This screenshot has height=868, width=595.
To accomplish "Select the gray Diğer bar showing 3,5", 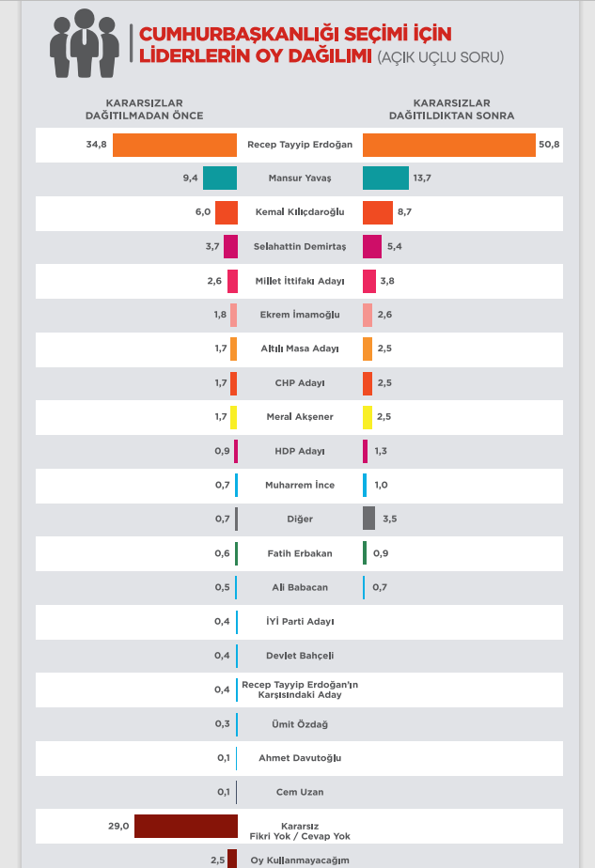I will (x=368, y=519).
